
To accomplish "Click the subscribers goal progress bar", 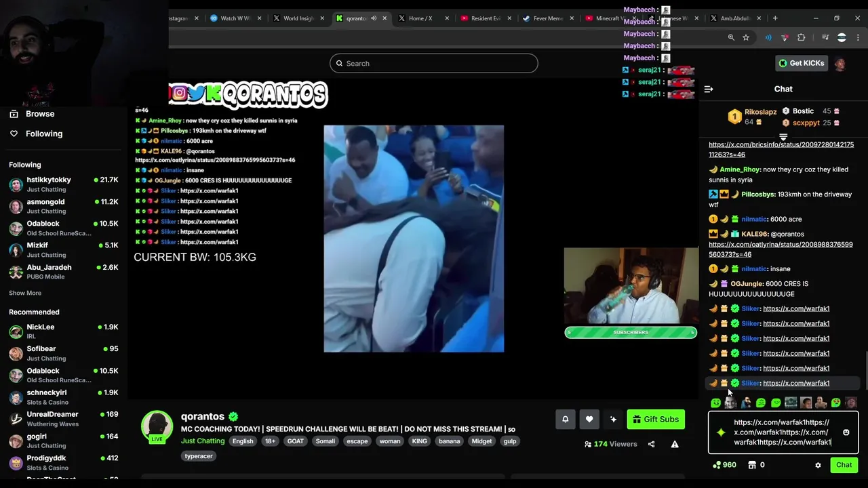I will [x=631, y=332].
